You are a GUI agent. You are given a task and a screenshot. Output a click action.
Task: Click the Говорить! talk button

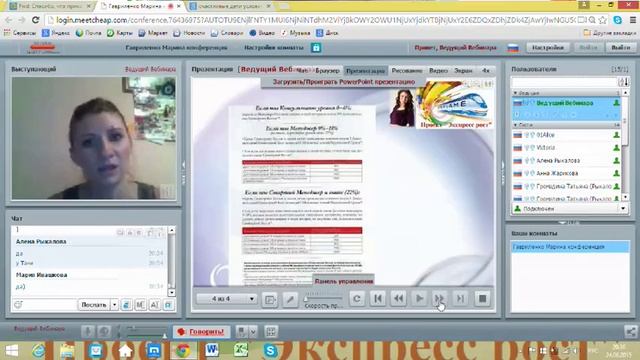202,331
